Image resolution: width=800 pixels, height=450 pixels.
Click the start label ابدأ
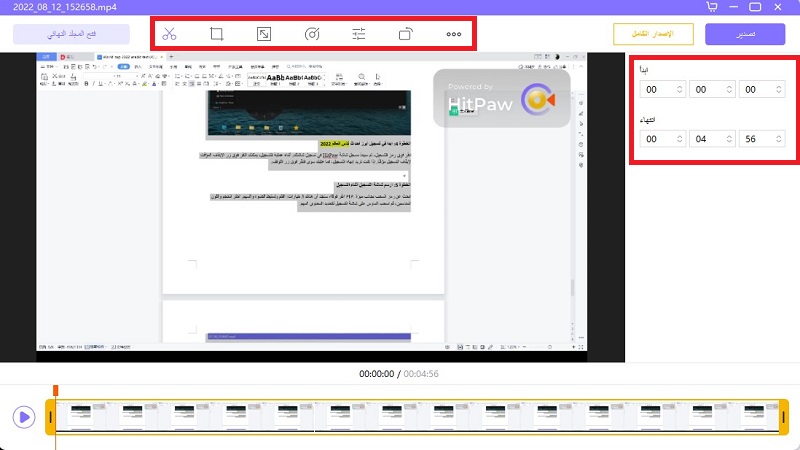point(644,69)
